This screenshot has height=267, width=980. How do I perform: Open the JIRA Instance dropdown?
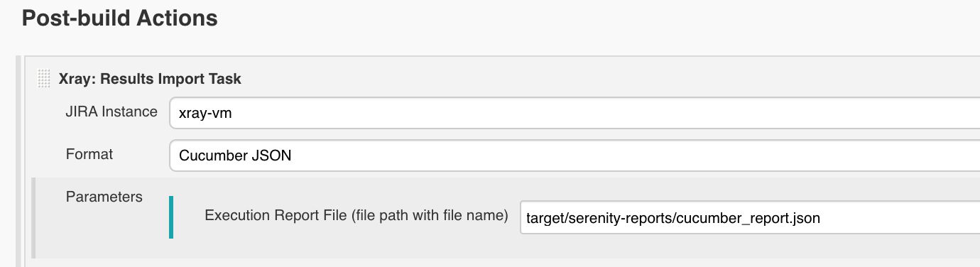[x=575, y=112]
